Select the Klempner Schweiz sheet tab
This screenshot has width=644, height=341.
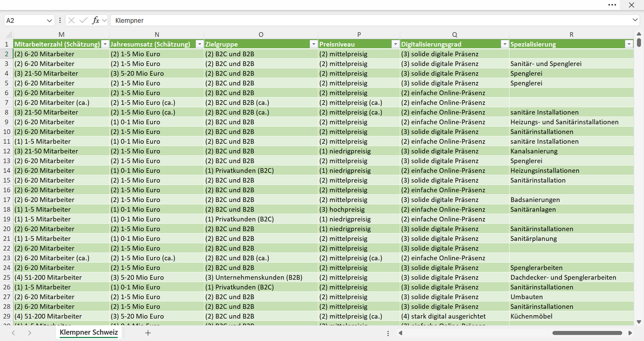click(x=89, y=333)
